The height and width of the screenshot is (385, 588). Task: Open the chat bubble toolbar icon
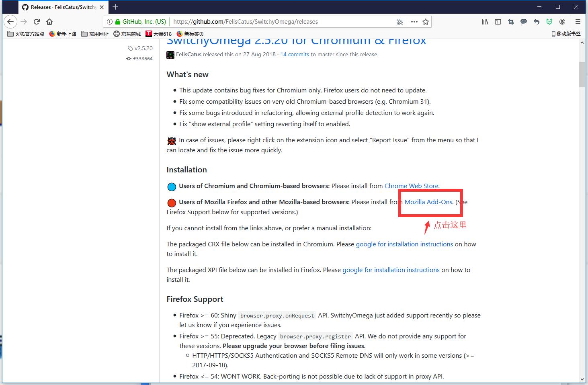coord(524,22)
